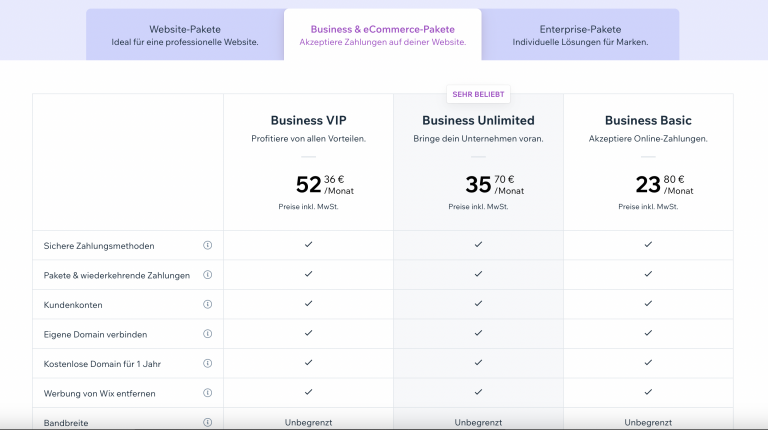
Task: Click info icon for Pakete & wiederkehrende Zahlungen
Action: click(208, 275)
